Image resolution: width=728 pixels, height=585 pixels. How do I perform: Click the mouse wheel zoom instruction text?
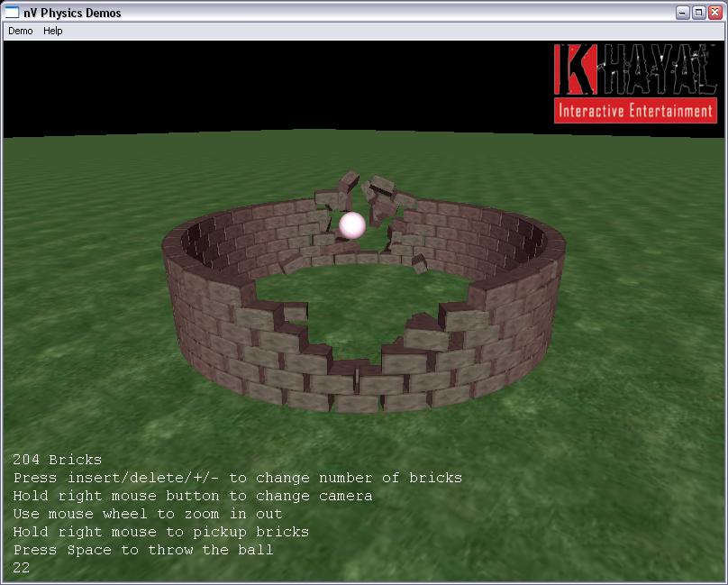coord(148,514)
